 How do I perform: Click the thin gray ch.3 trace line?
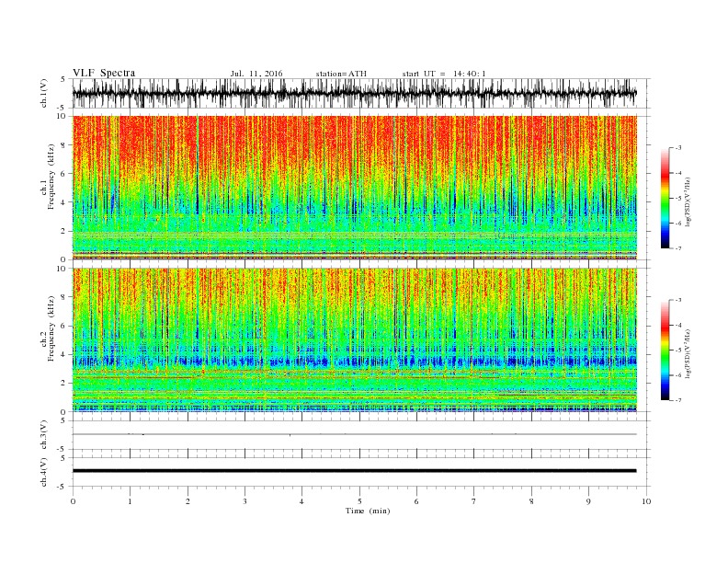point(355,434)
